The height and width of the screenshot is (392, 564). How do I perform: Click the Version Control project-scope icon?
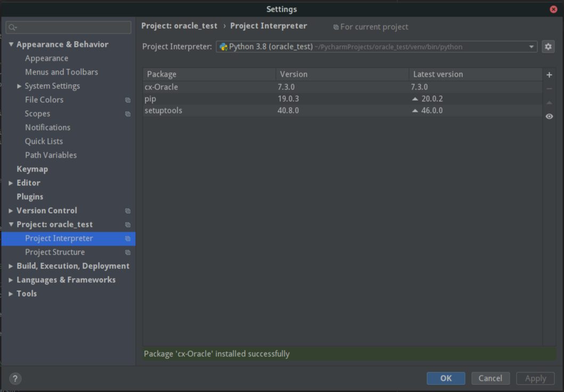(x=128, y=211)
